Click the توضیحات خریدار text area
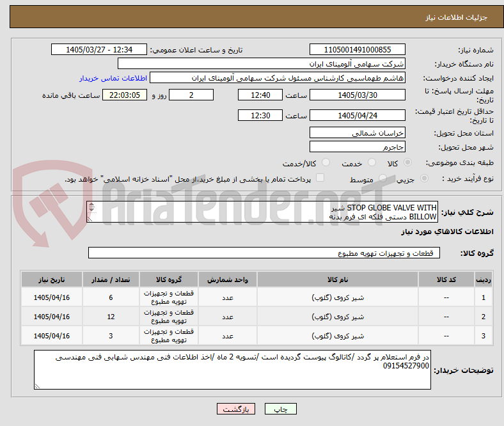 pyautogui.click(x=232, y=370)
